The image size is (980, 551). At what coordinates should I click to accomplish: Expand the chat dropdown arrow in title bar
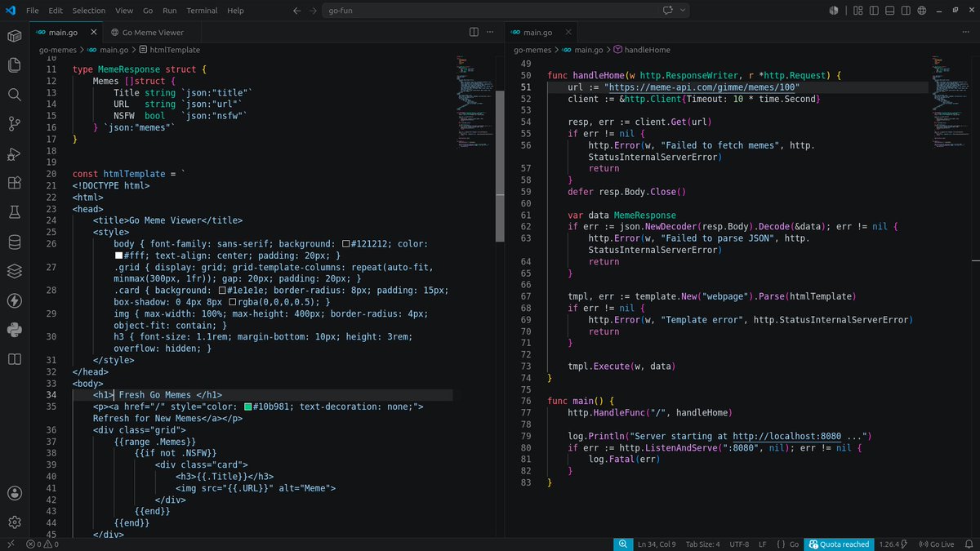click(x=683, y=11)
